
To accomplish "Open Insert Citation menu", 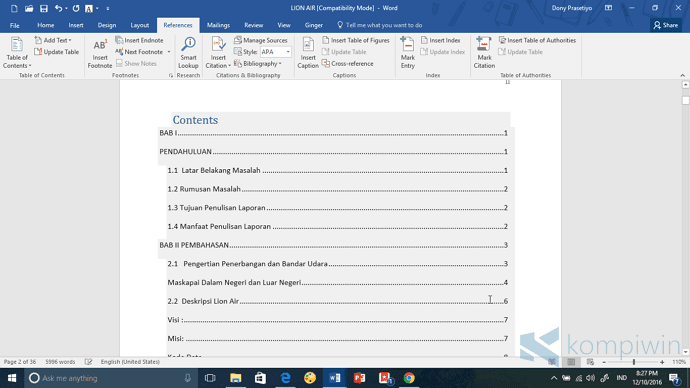I will tap(218, 53).
